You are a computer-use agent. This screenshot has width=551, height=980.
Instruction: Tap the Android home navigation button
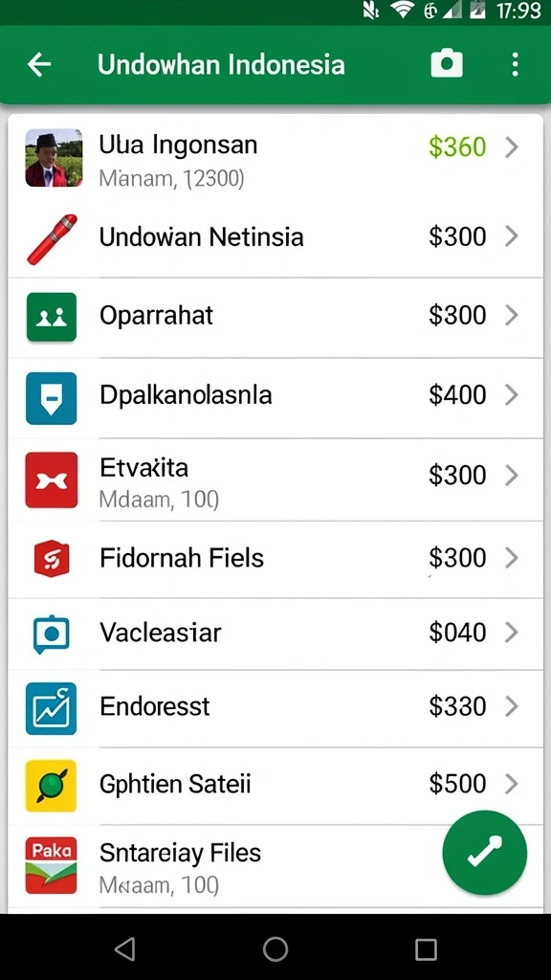pyautogui.click(x=275, y=948)
